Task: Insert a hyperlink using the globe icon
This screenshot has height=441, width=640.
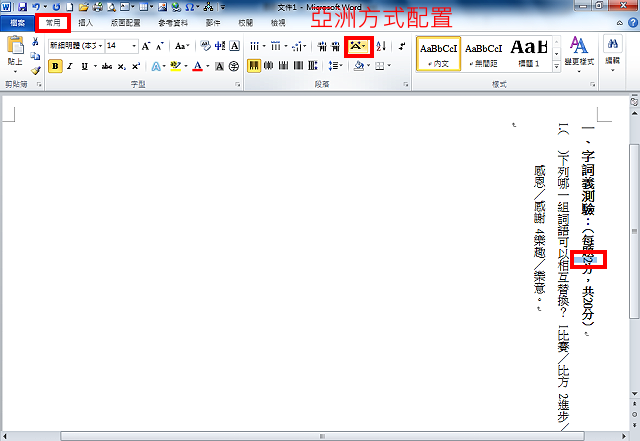Action: pyautogui.click(x=176, y=7)
